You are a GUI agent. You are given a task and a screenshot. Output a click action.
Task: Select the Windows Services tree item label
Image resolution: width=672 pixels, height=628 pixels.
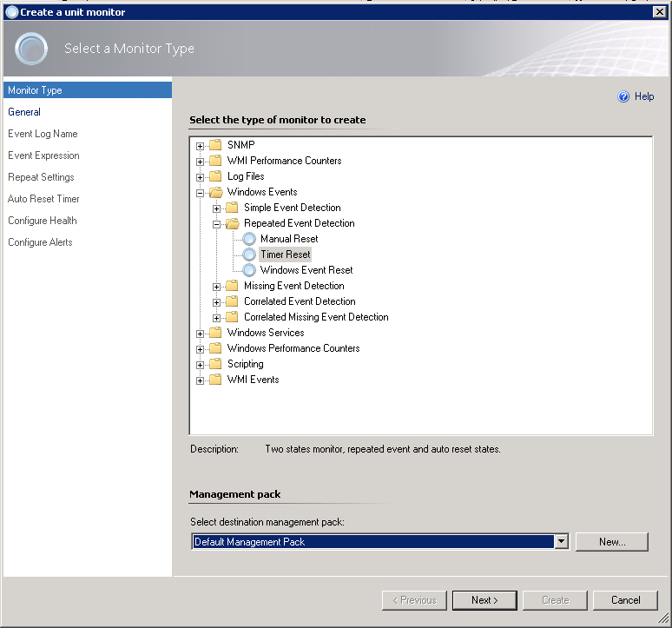click(266, 333)
